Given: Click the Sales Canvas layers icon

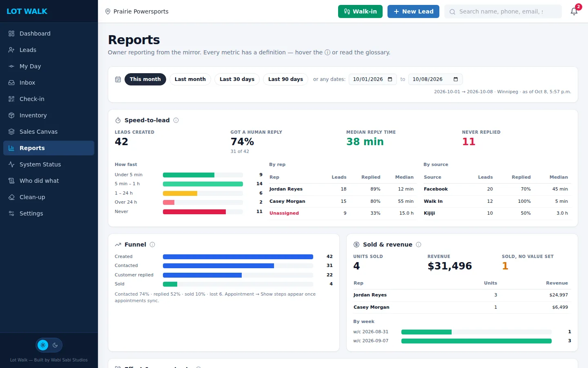Looking at the screenshot, I should click(11, 132).
